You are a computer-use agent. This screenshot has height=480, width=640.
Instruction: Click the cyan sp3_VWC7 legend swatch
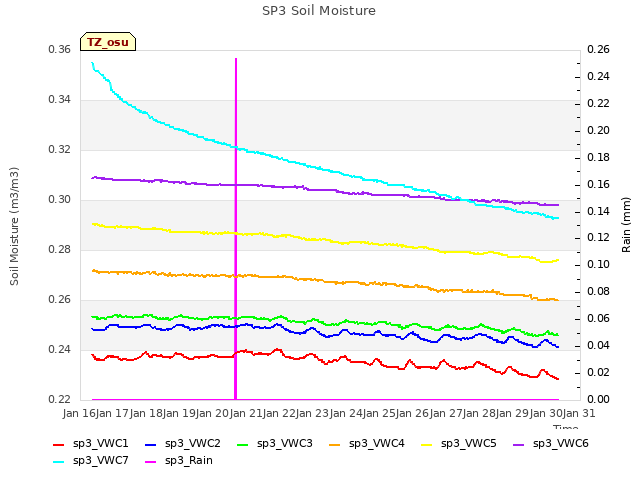click(59, 462)
